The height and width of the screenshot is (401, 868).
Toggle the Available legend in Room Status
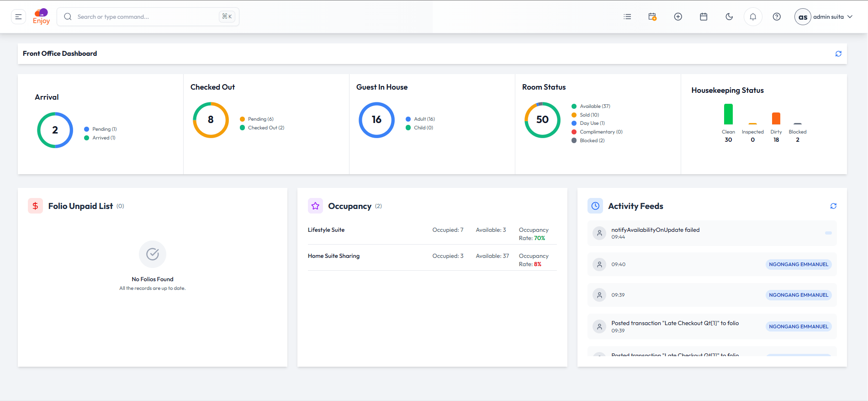[591, 106]
